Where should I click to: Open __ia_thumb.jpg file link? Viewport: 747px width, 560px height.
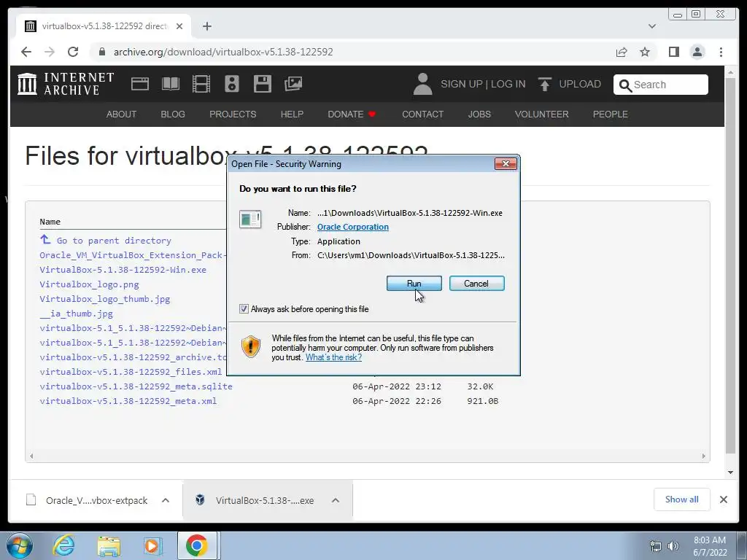click(76, 314)
